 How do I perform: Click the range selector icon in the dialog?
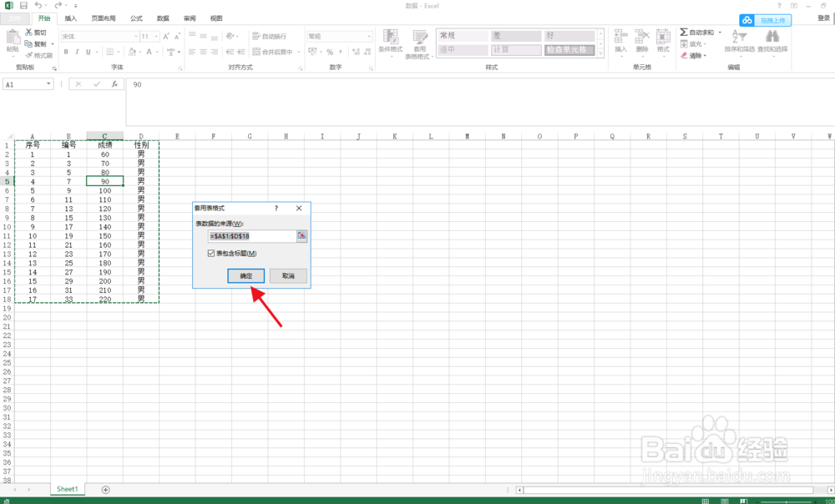pyautogui.click(x=301, y=236)
